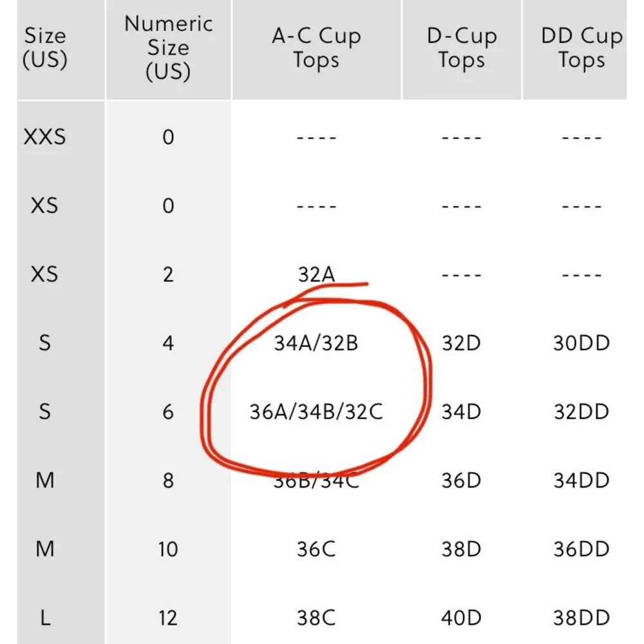Click the 'DD Cup Tops' header
This screenshot has height=644, width=644.
tap(581, 48)
